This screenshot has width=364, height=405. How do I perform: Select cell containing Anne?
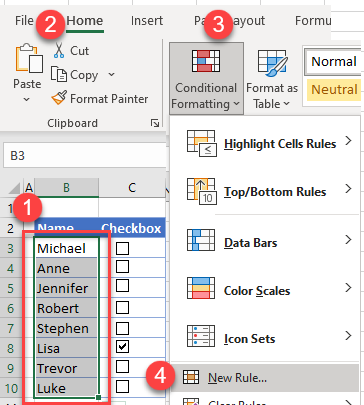(x=66, y=268)
